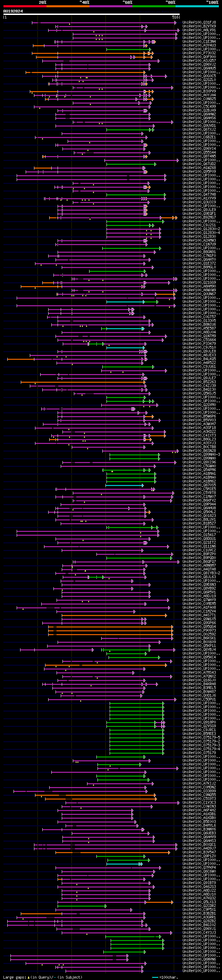The width and height of the screenshot is (222, 980).
Task: Click the orange ~40% identity legend color
Action: pyautogui.click(x=68, y=6)
